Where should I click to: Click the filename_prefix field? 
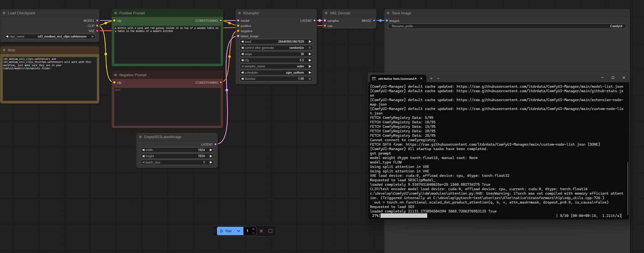pos(506,26)
